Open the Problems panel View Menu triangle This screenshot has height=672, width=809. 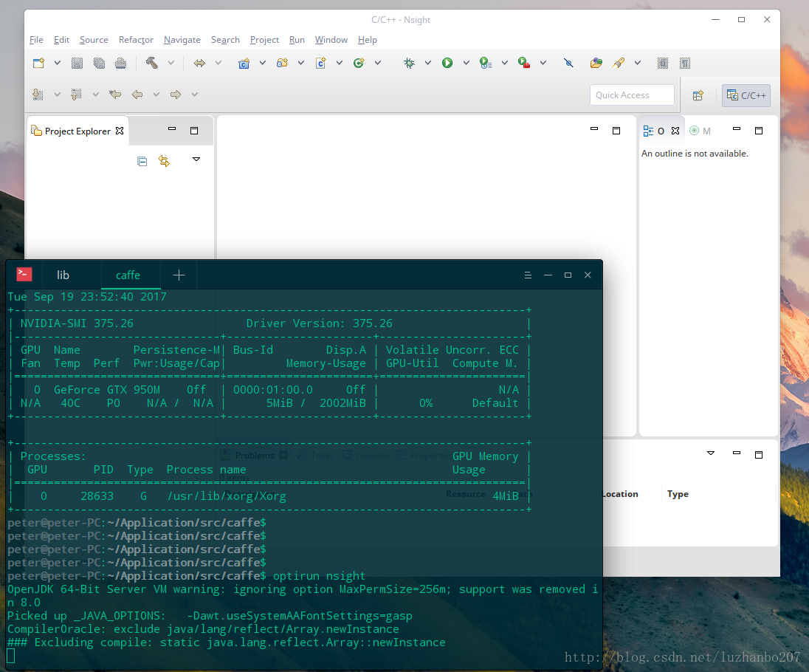click(710, 453)
